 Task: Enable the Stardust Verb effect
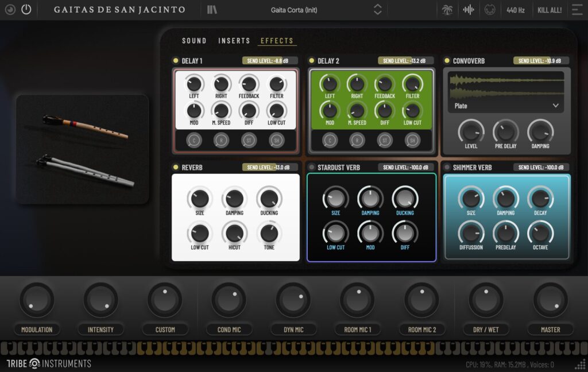point(311,167)
